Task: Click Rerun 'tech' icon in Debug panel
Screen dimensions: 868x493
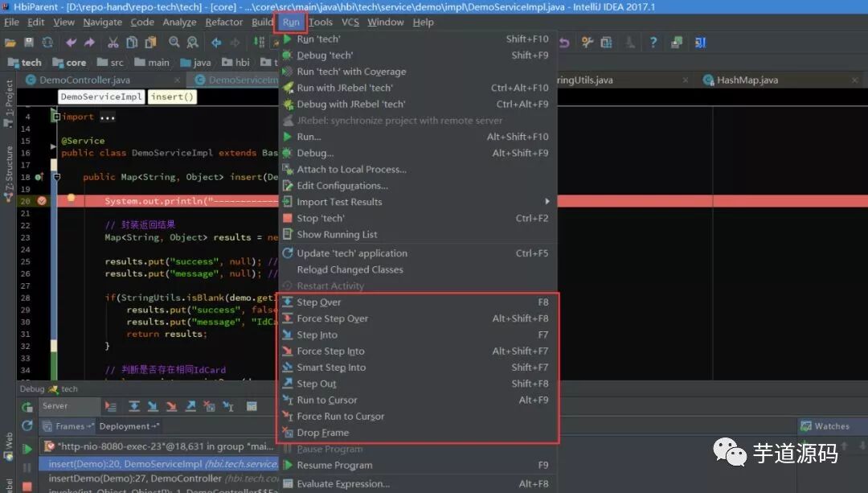Action: [x=27, y=407]
